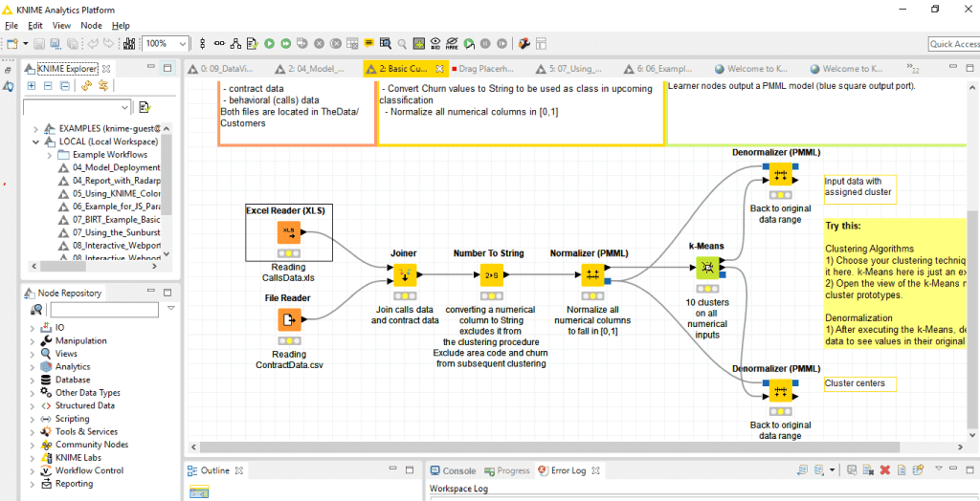Open Node Repository view menu triangle
Viewport: 980px width, 501px height.
(x=170, y=309)
